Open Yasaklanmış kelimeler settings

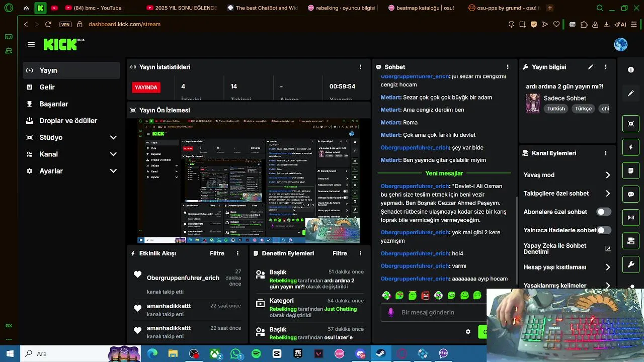click(567, 285)
